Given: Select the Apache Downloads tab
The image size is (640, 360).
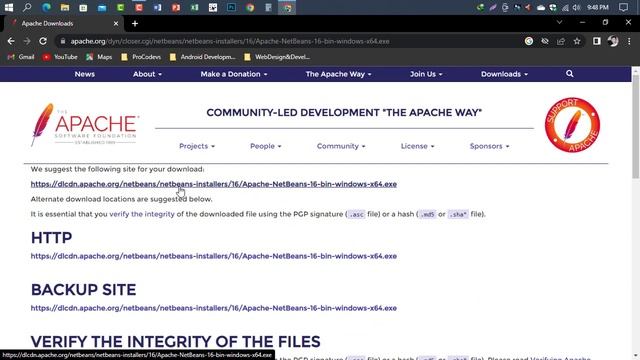Looking at the screenshot, I should pyautogui.click(x=63, y=24).
